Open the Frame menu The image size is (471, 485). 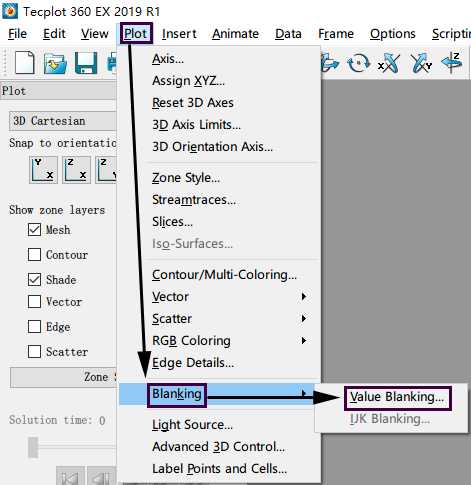click(336, 34)
